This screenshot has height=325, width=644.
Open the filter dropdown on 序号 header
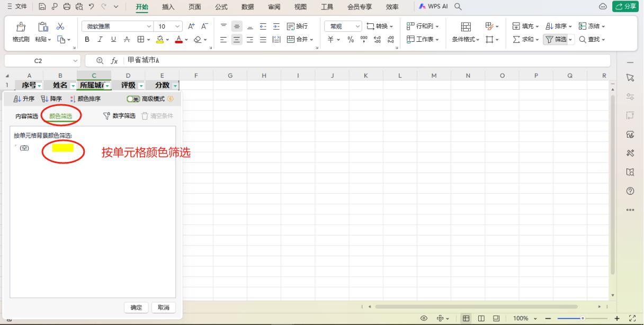click(39, 85)
